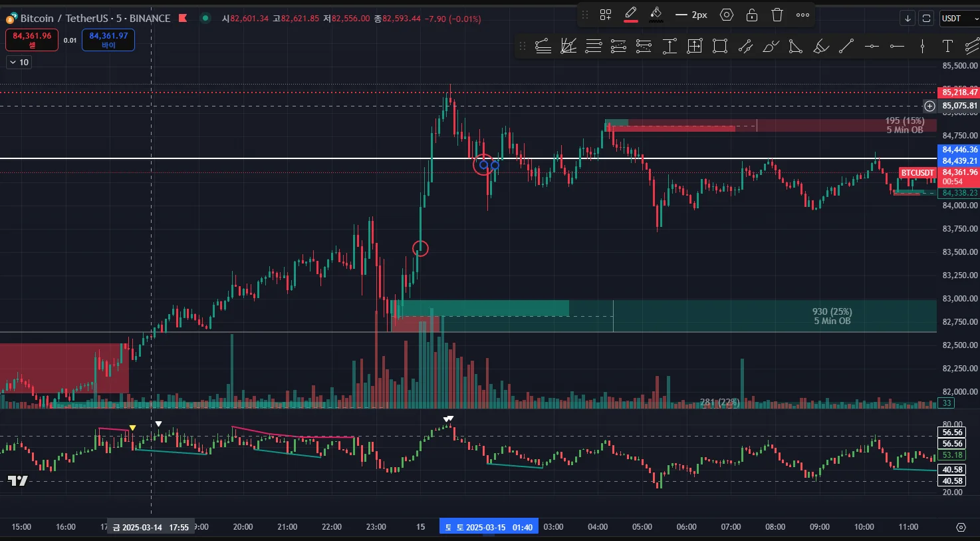980x541 pixels.
Task: Select the Highlighter tool
Action: click(821, 46)
